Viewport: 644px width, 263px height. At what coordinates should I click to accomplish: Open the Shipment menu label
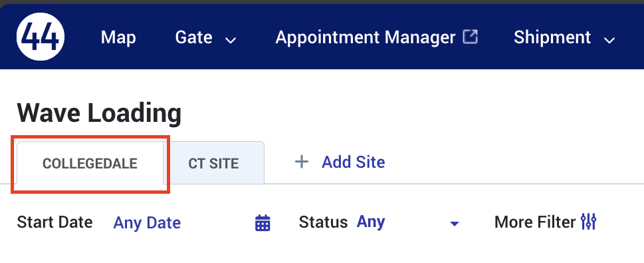[x=552, y=37]
